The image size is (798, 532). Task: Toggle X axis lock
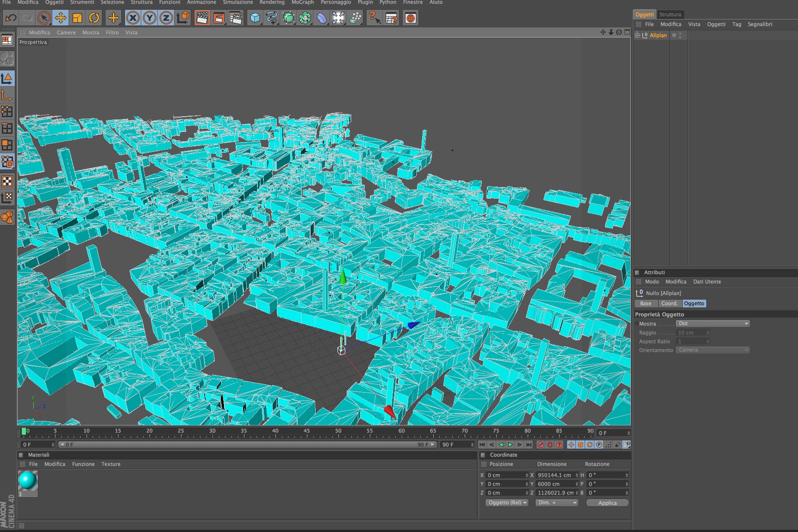(x=133, y=18)
